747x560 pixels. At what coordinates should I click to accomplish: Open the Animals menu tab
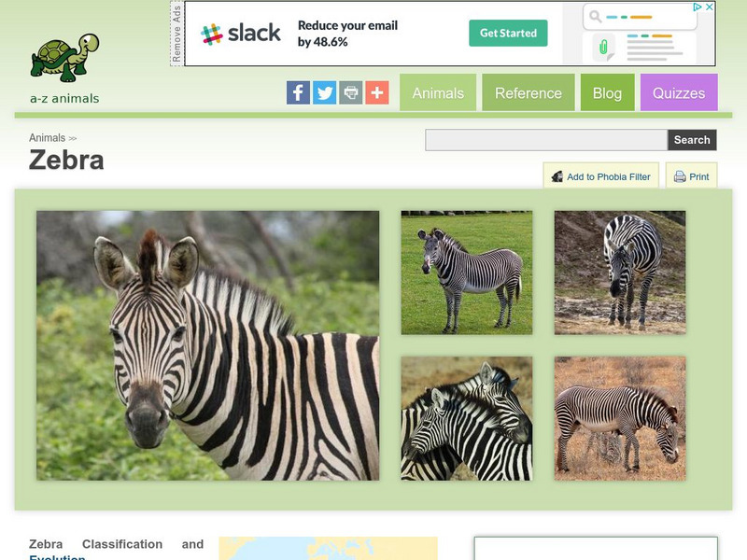(438, 92)
